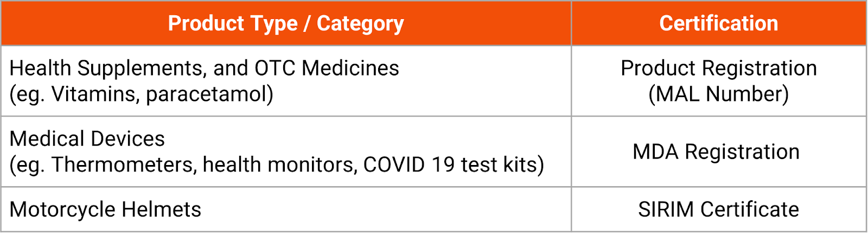The width and height of the screenshot is (868, 235).
Task: Click the health monitors text
Action: click(x=279, y=165)
